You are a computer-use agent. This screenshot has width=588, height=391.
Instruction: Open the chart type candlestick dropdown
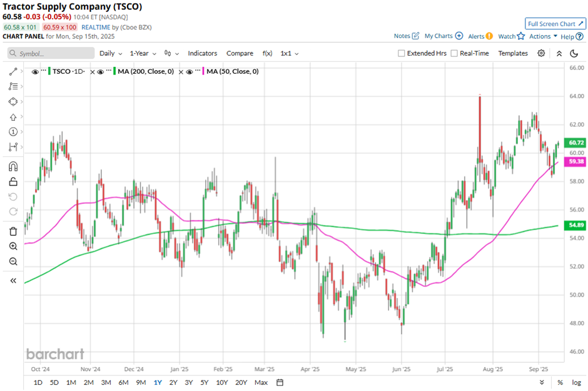click(x=171, y=53)
